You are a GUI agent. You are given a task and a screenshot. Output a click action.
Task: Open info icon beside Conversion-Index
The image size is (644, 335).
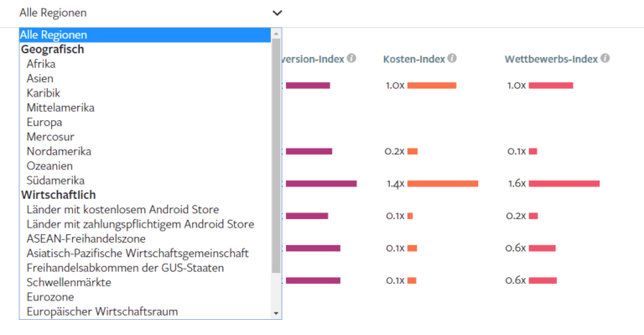(x=351, y=59)
